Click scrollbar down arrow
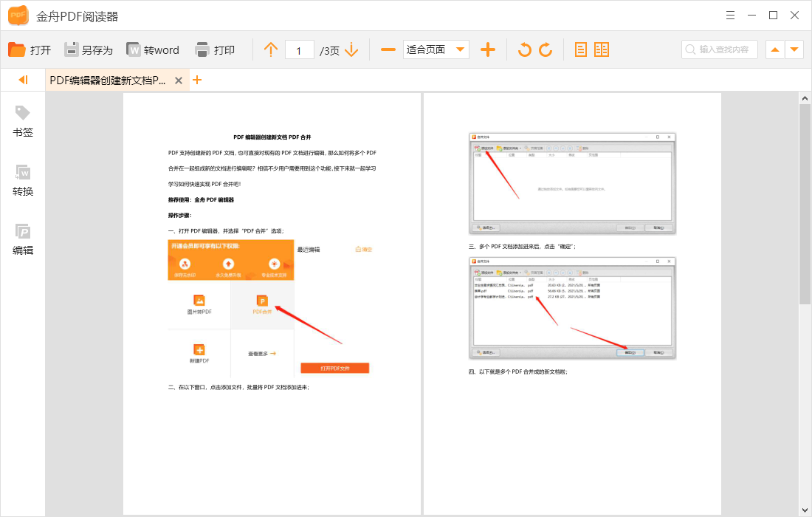 [804, 510]
